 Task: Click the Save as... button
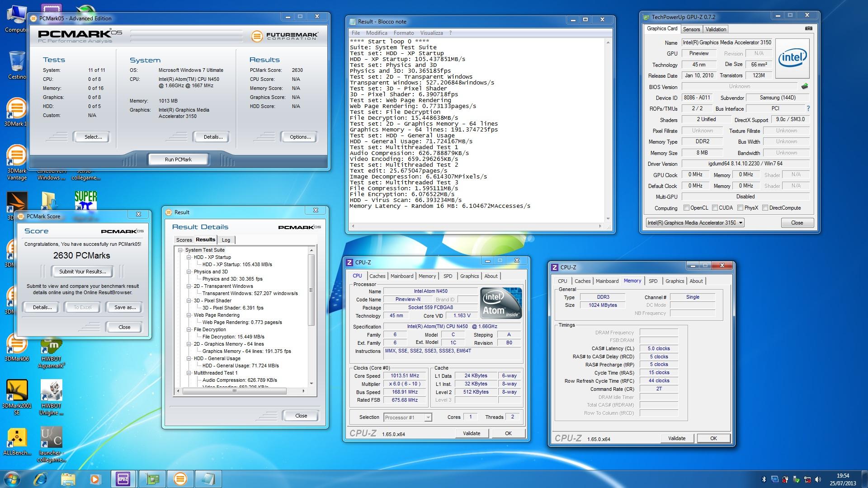click(x=125, y=307)
